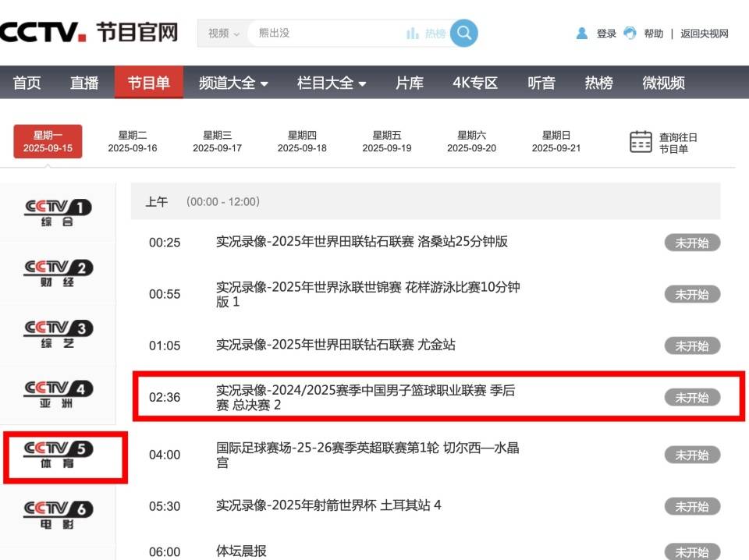Screen dimensions: 749x560
Task: Click program title 花样游泳比赛10分钟版 1
Action: [x=367, y=294]
